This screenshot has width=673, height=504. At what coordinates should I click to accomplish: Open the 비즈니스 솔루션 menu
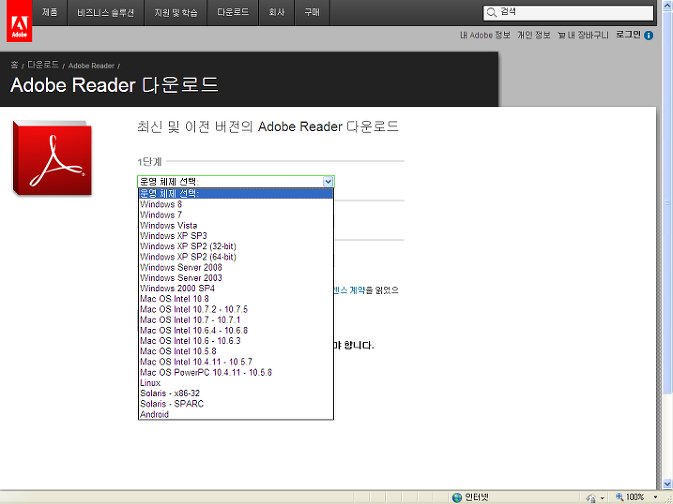pos(106,12)
